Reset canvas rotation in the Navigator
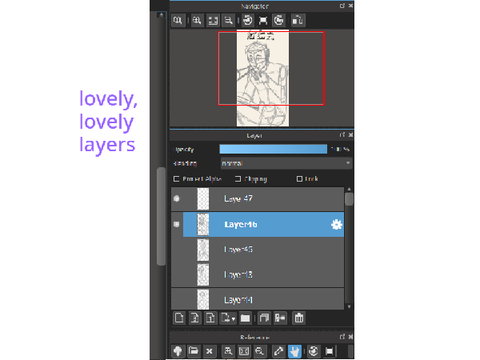The height and width of the screenshot is (360, 480). tap(263, 21)
